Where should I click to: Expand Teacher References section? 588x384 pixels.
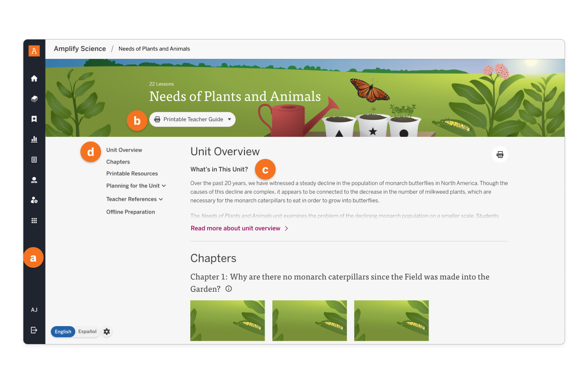click(x=135, y=199)
